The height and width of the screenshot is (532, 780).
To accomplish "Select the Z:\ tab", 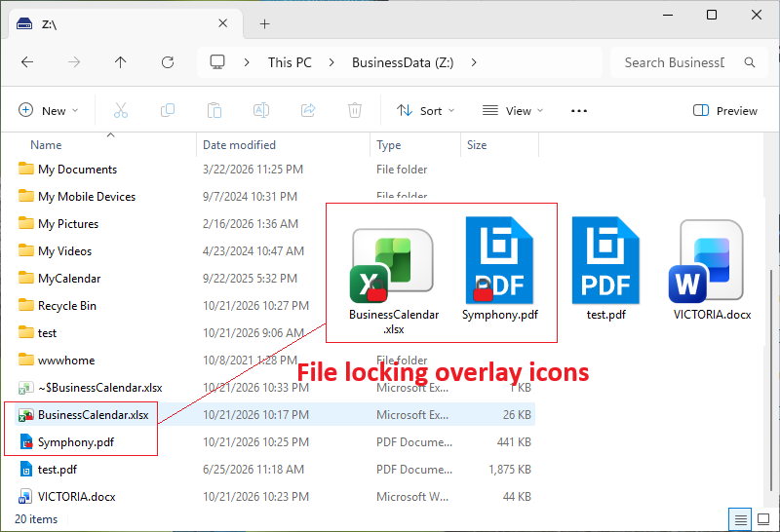I will pyautogui.click(x=126, y=23).
